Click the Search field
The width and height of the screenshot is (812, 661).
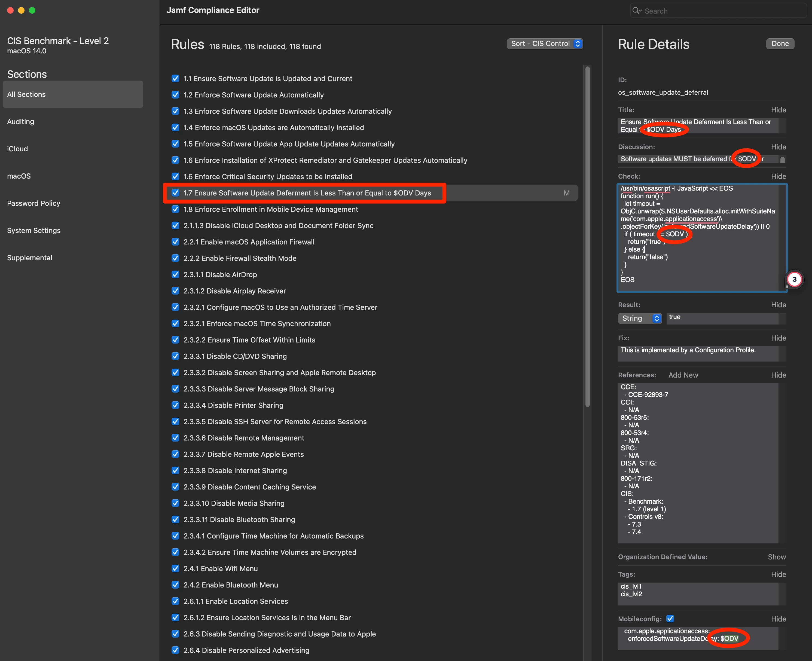pyautogui.click(x=718, y=11)
